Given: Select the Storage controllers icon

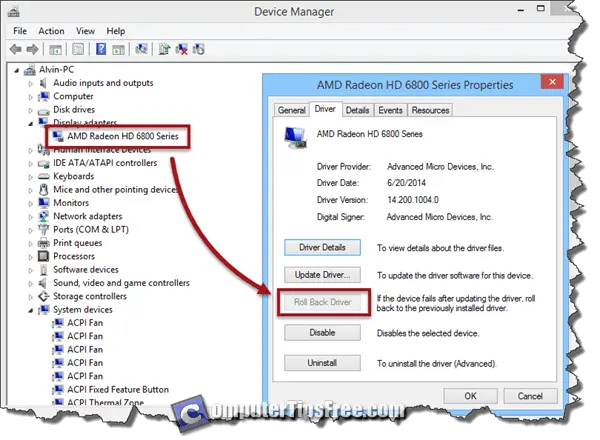Looking at the screenshot, I should 44,297.
